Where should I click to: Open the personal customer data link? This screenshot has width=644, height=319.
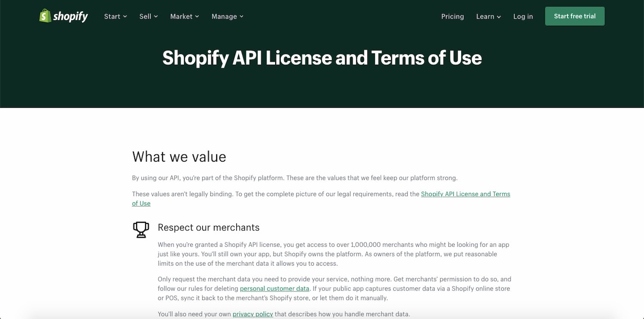coord(274,288)
